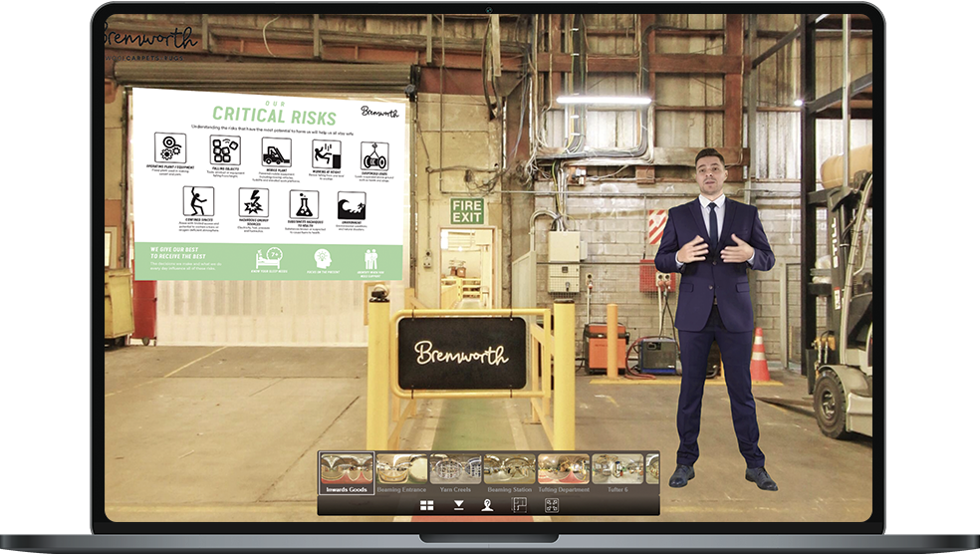Select the Inwards Goods scene thumbnail
The height and width of the screenshot is (554, 980).
click(x=347, y=473)
